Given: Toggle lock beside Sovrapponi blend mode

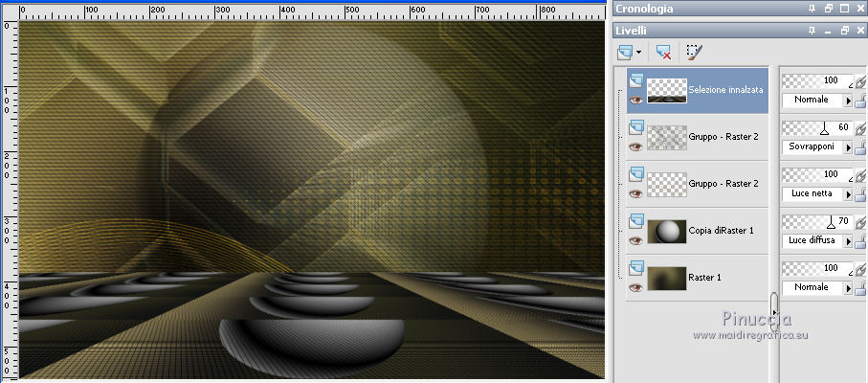Looking at the screenshot, I should 859,147.
